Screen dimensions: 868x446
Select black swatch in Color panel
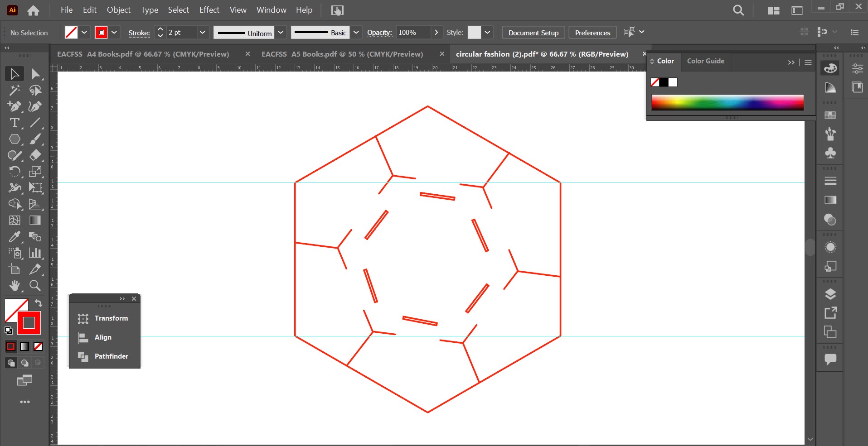(664, 82)
